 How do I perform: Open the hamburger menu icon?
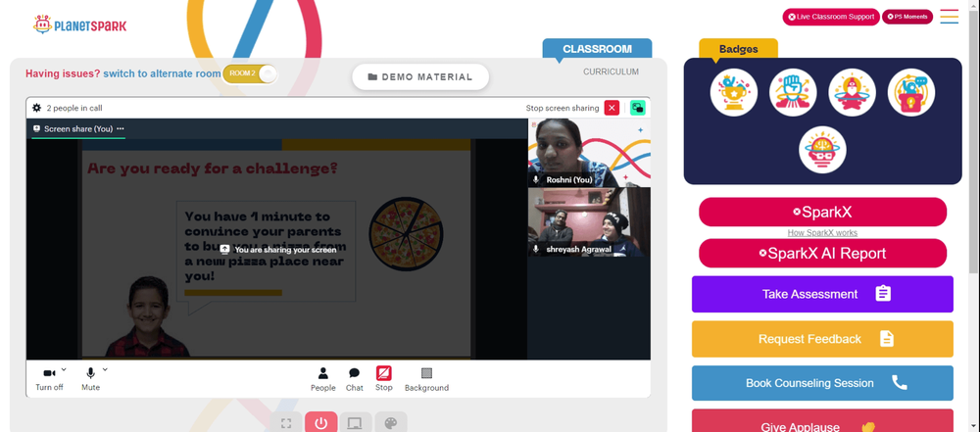950,17
